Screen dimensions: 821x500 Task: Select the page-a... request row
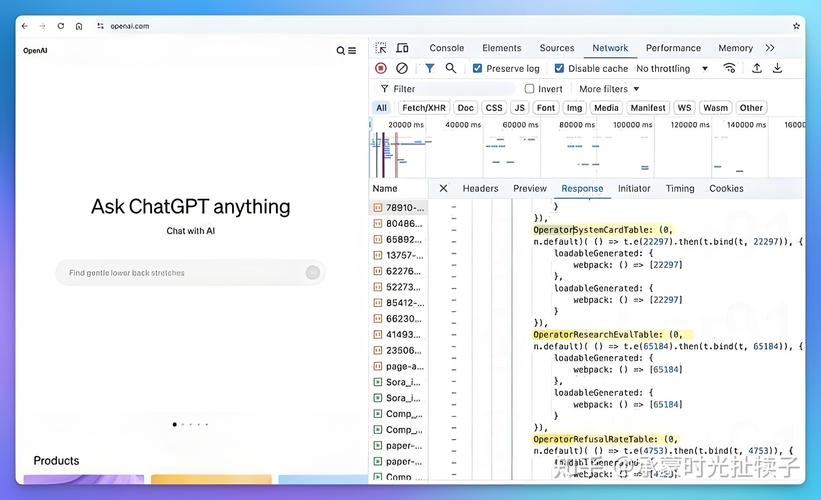(x=398, y=366)
